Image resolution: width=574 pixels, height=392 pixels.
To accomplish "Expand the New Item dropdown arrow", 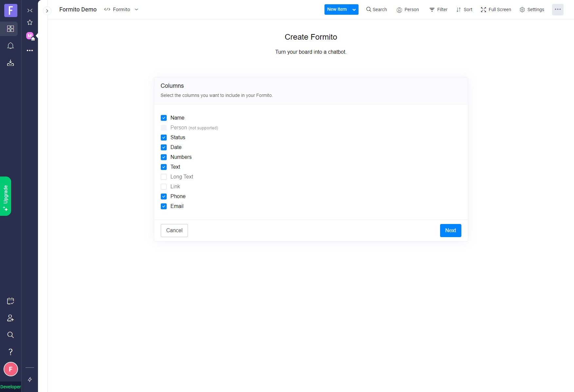I will pyautogui.click(x=354, y=9).
